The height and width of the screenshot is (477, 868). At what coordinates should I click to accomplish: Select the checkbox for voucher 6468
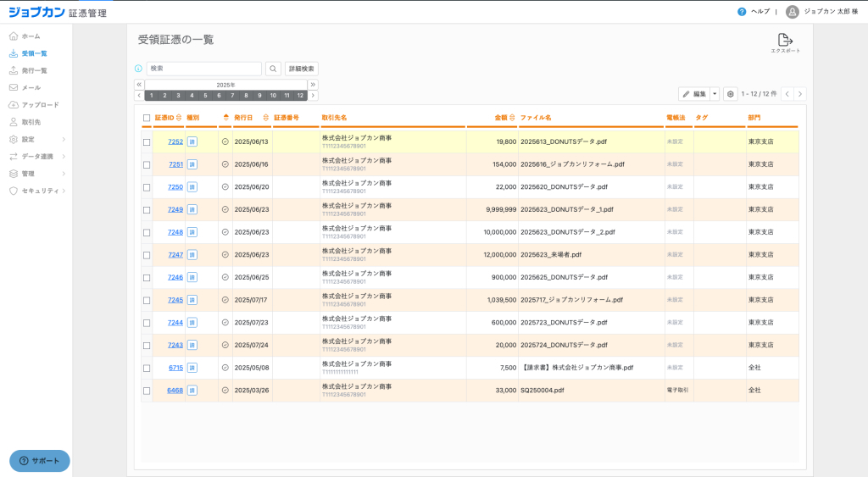point(147,391)
